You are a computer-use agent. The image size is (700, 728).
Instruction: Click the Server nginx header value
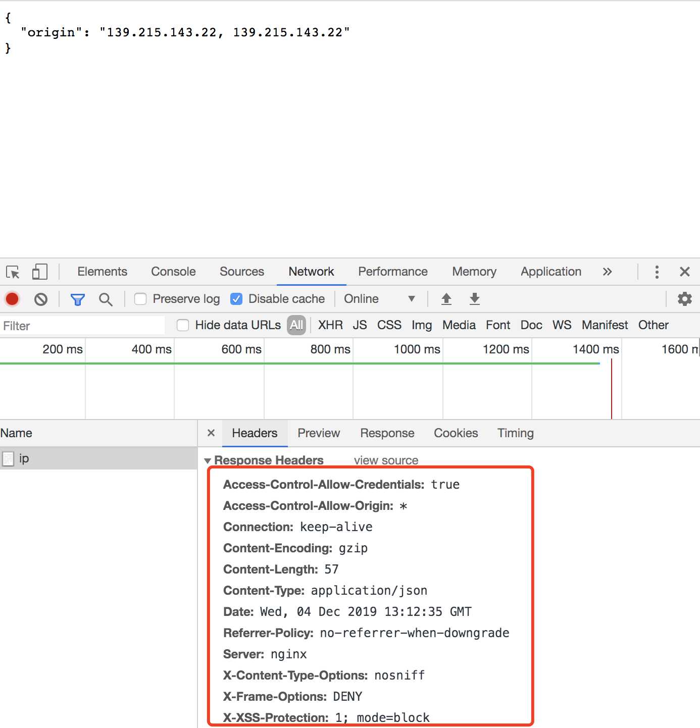click(289, 654)
